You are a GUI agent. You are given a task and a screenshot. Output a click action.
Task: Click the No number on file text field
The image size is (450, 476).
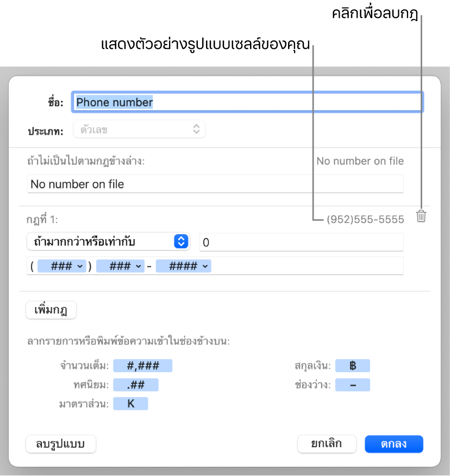[215, 184]
